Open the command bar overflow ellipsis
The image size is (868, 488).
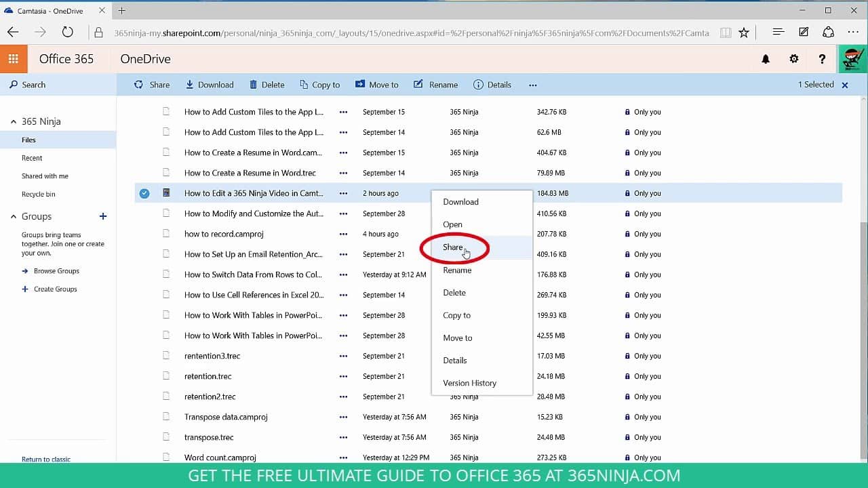(533, 85)
